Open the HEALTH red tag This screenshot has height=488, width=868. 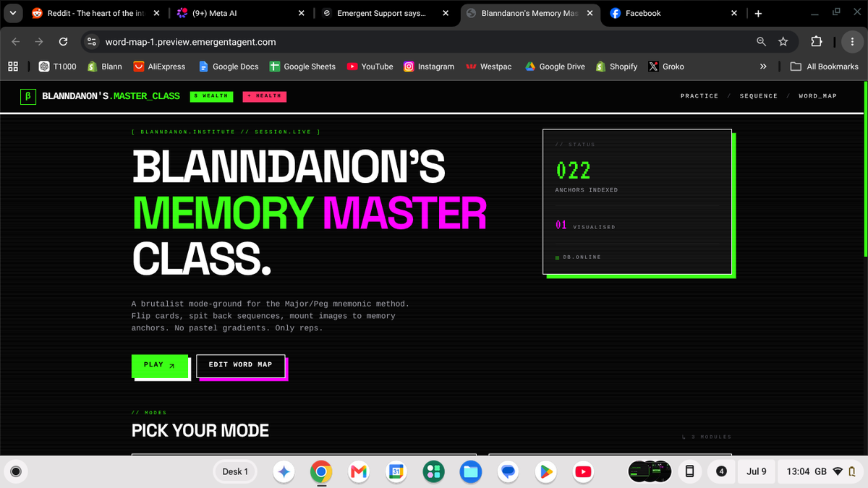coord(264,96)
